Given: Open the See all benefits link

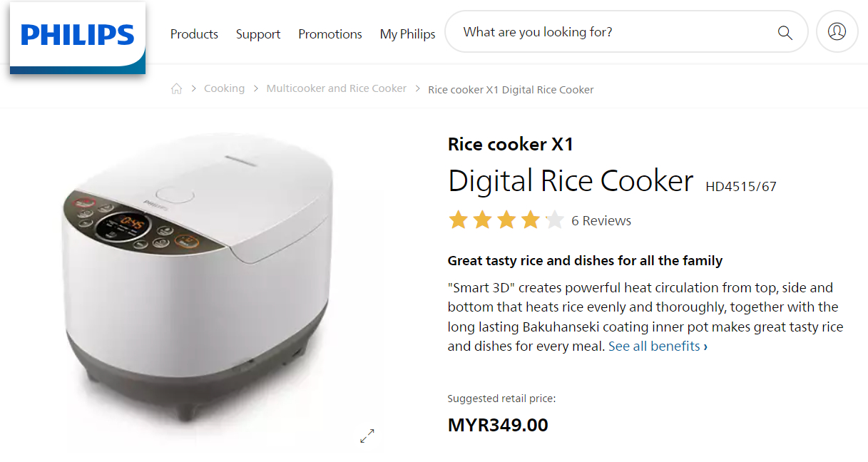Looking at the screenshot, I should click(654, 346).
